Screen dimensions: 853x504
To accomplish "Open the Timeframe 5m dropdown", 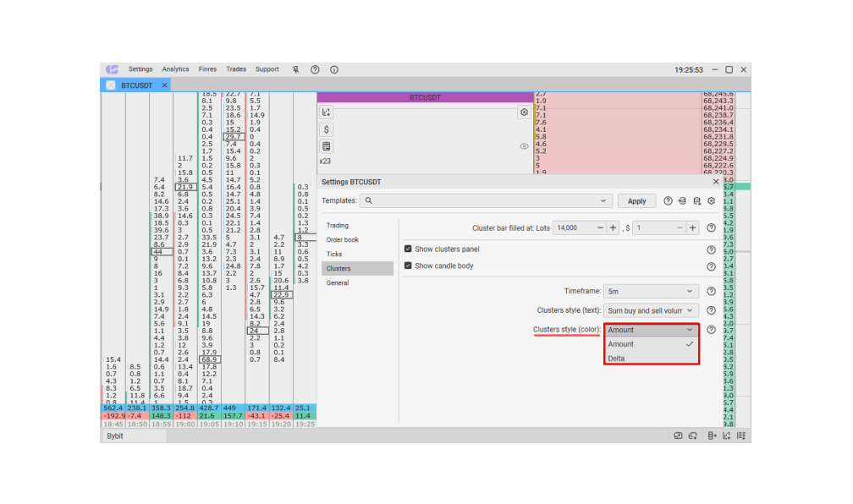I will coord(650,292).
